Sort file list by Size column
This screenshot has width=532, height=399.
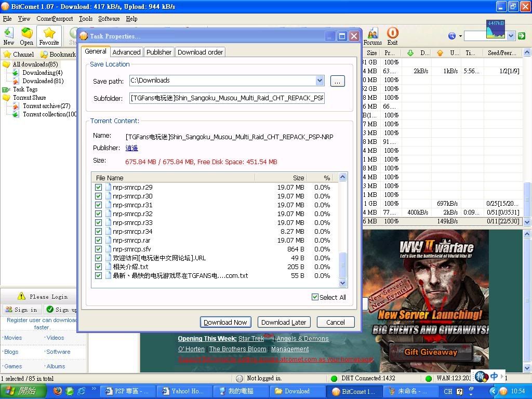[281, 178]
